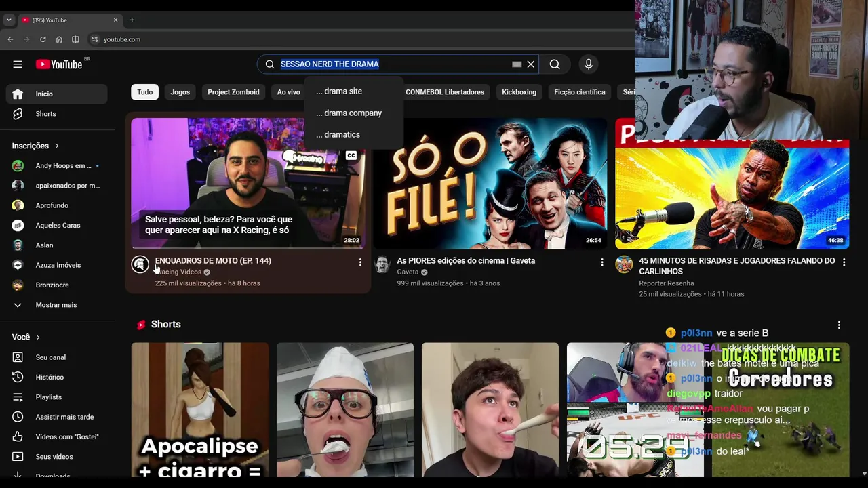
Task: Open Assistir mais tarde clock icon
Action: click(18, 417)
